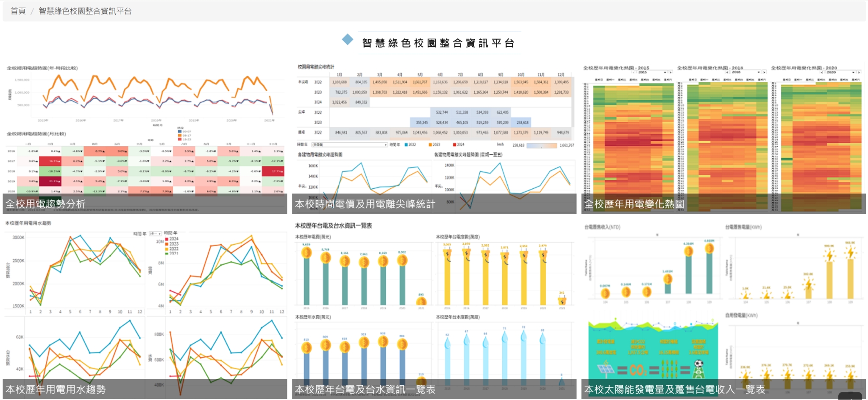Click next arrow beside 2020 heatmap year
The image size is (868, 400).
pos(858,72)
